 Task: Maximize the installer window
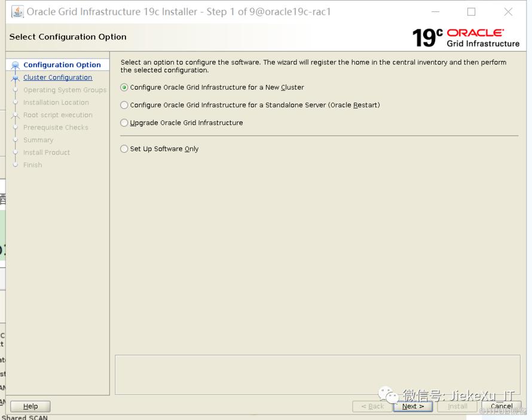click(x=471, y=12)
